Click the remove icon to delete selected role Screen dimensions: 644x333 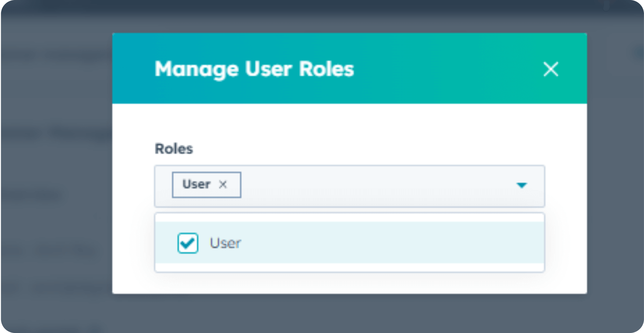[x=224, y=185]
